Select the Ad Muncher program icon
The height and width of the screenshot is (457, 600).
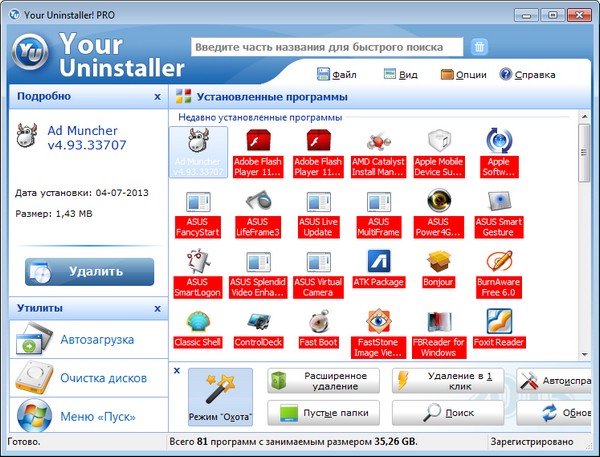pyautogui.click(x=200, y=142)
